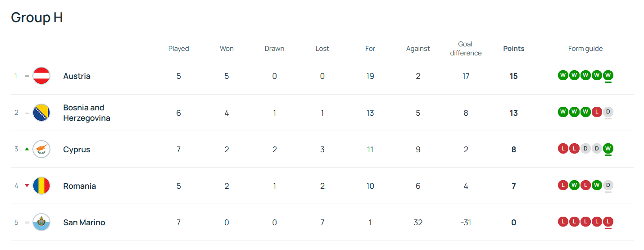Click the Form guide column header
Viewport: 644px width, 250px height.
[585, 49]
